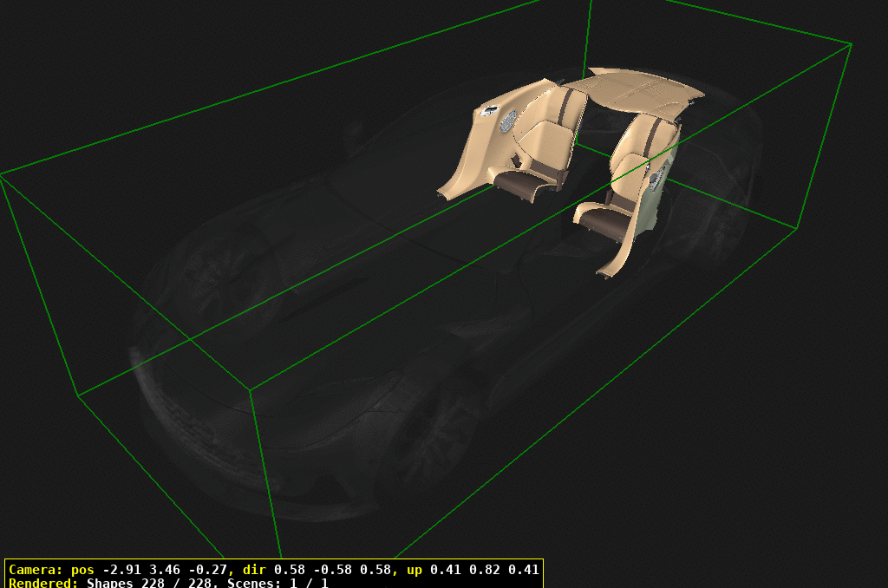
Task: Click the speaker grille on right door panel
Action: (656, 177)
